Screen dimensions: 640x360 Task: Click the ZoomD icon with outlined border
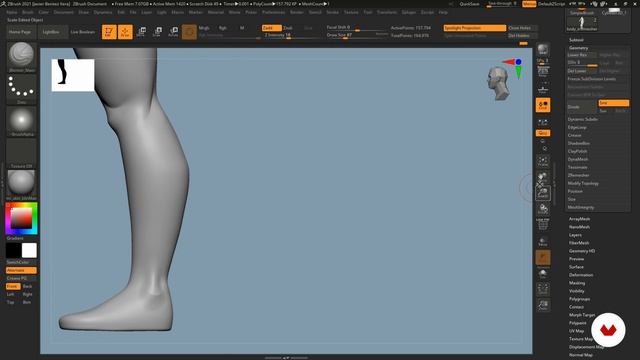(x=543, y=193)
